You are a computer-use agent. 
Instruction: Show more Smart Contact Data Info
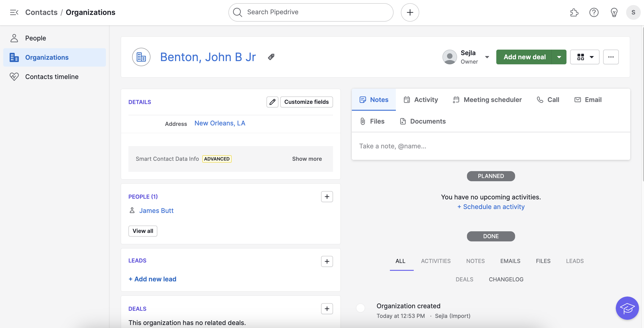[307, 159]
